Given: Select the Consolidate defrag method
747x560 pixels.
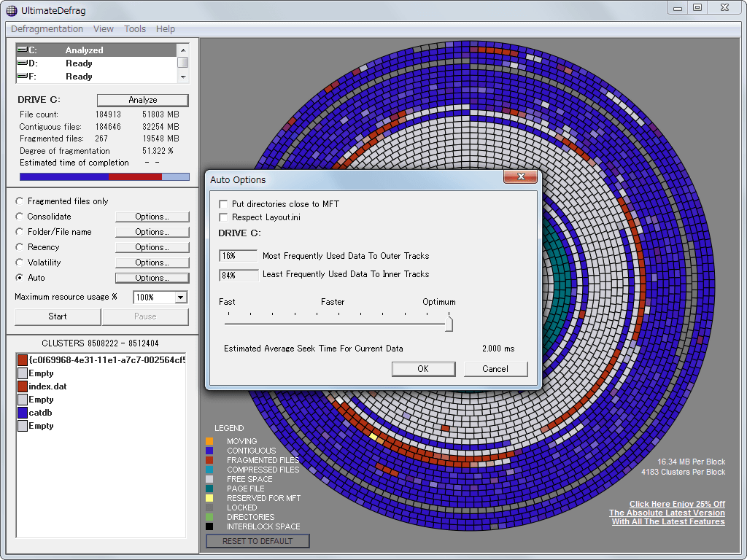Looking at the screenshot, I should coord(20,217).
